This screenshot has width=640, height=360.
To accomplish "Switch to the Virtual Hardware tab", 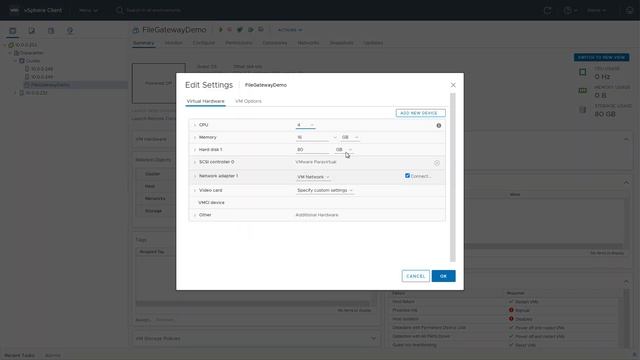I will point(205,101).
